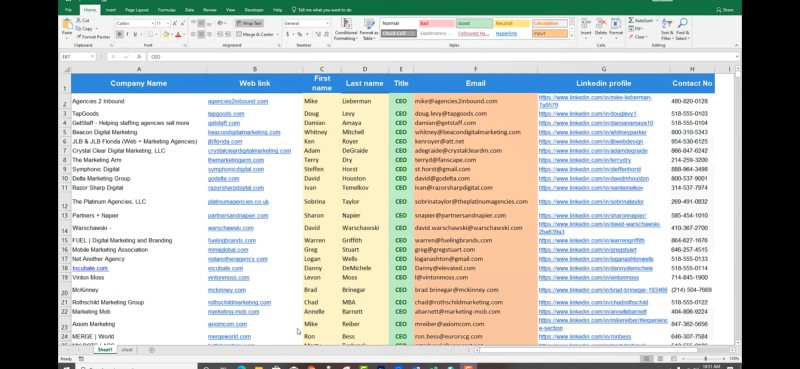Click the red font color button
Image resolution: width=800 pixels, height=369 pixels.
(178, 34)
